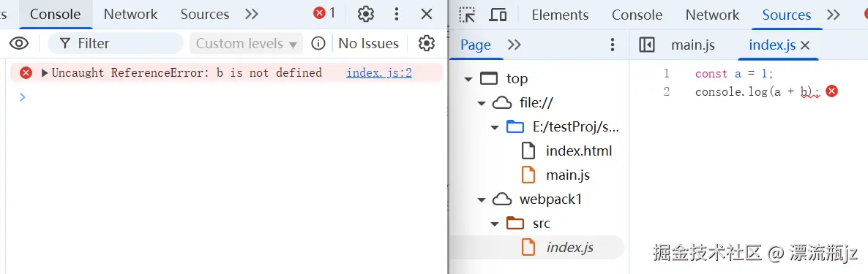Toggle the navigator sidebar icon
This screenshot has height=274, width=868.
pyautogui.click(x=646, y=45)
